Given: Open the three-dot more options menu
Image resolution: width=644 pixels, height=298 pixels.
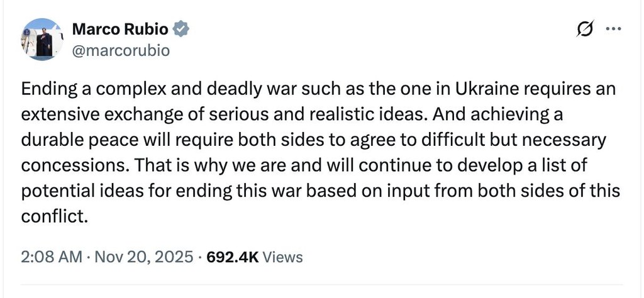Looking at the screenshot, I should pyautogui.click(x=613, y=30).
